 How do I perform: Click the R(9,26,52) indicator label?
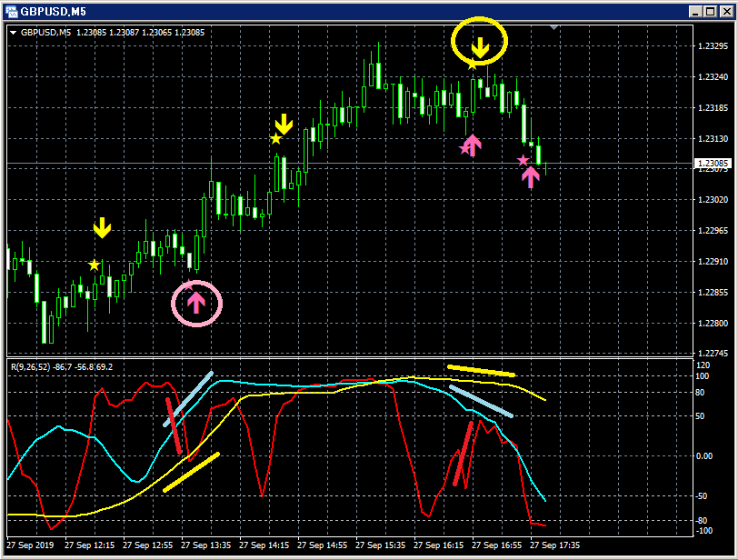click(x=30, y=366)
